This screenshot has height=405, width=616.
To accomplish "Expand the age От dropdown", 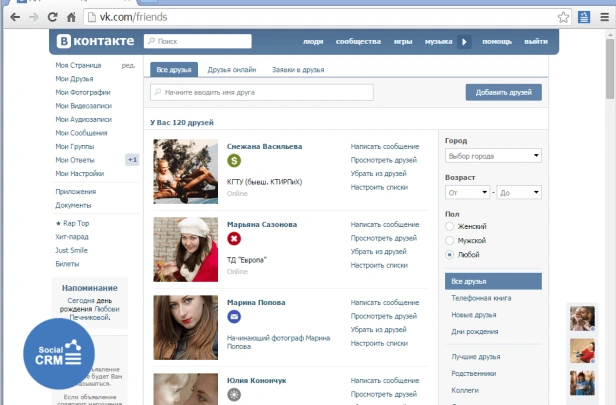I will [x=467, y=192].
